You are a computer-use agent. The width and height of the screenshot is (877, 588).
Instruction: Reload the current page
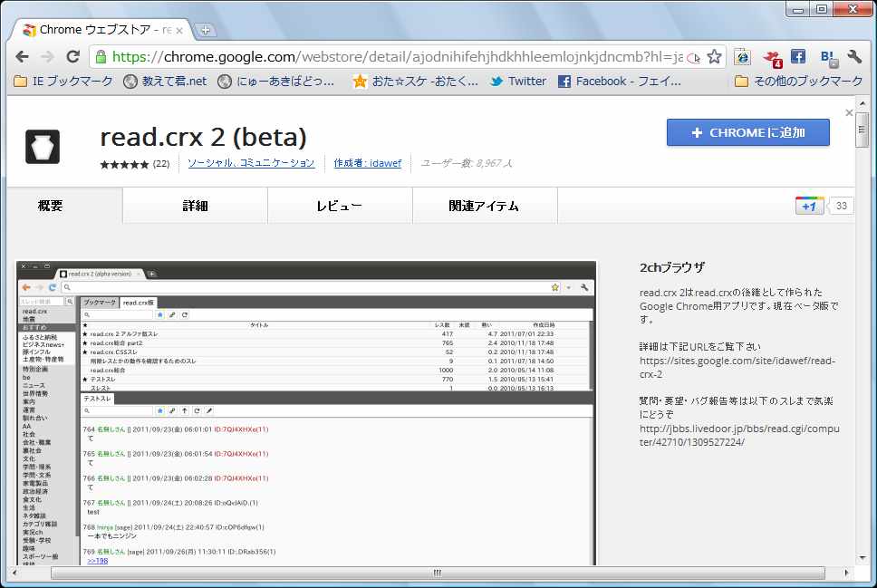point(72,56)
